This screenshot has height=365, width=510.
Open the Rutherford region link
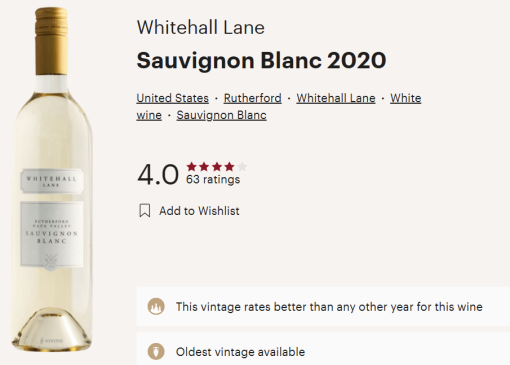point(253,98)
